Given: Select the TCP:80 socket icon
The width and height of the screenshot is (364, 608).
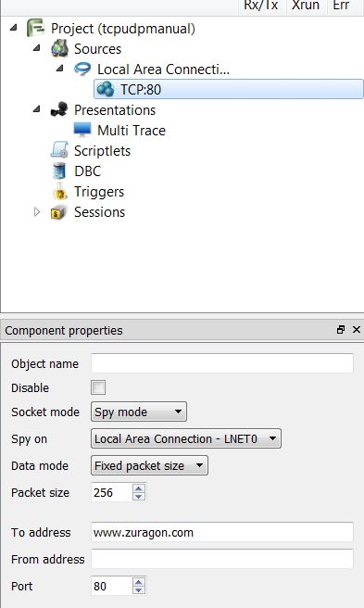Looking at the screenshot, I should click(x=106, y=89).
